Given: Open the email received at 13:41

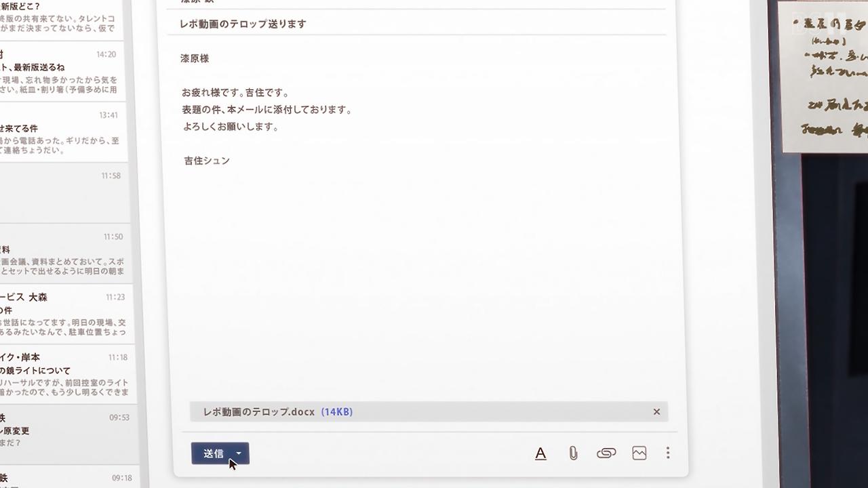Looking at the screenshot, I should tap(60, 132).
